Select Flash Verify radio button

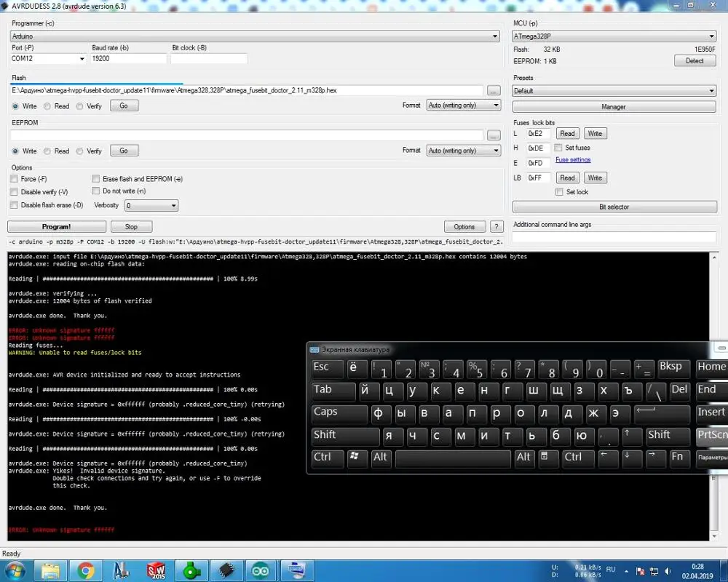[x=80, y=106]
